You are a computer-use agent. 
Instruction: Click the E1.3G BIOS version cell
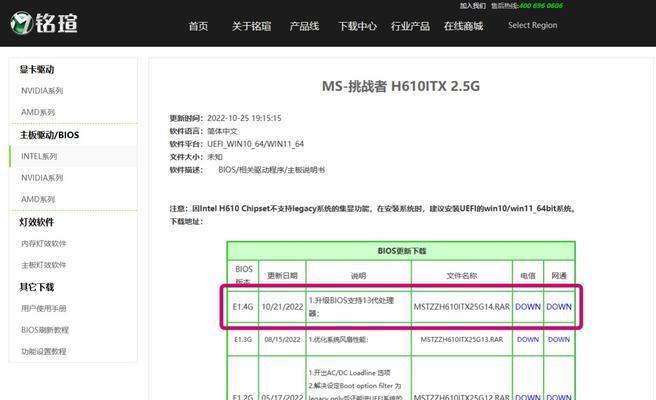point(243,339)
